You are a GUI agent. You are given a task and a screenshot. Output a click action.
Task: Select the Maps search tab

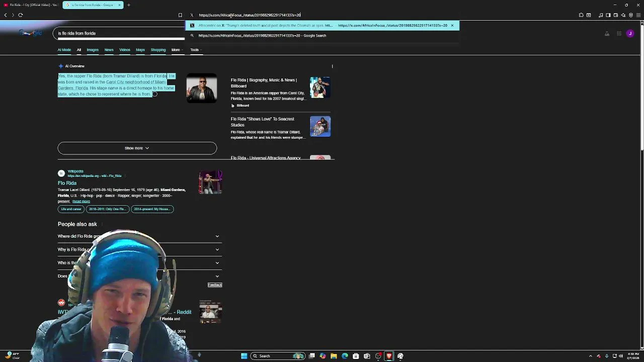point(140,50)
